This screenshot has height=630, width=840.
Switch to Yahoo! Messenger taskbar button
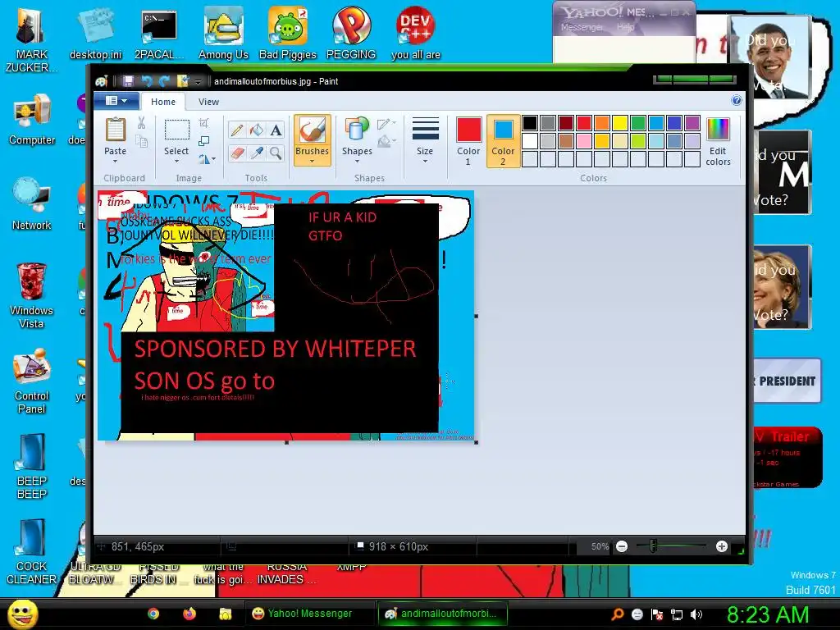(x=310, y=614)
